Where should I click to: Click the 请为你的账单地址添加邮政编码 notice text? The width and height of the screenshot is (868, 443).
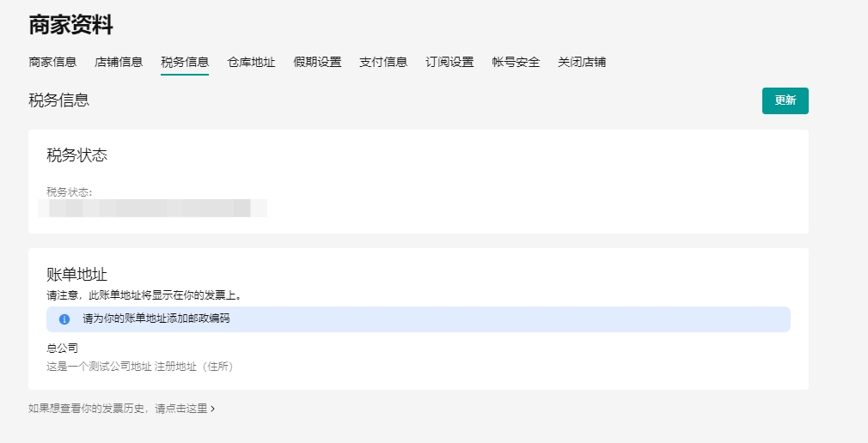coord(156,319)
